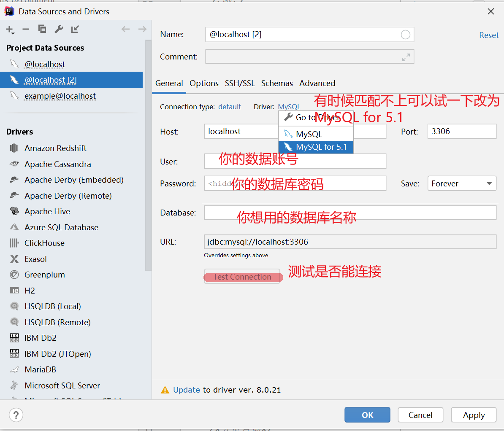Click the User input field
The width and height of the screenshot is (504, 431).
(x=295, y=161)
